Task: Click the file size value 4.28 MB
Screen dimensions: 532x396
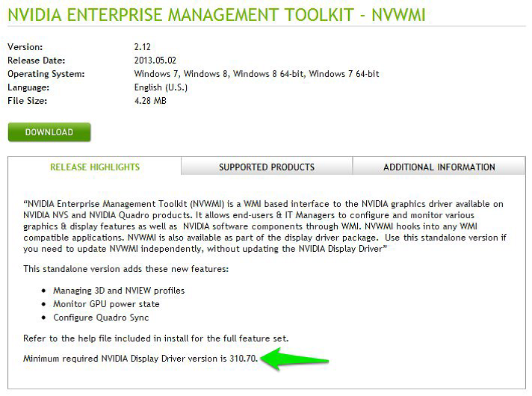Action: pyautogui.click(x=150, y=101)
